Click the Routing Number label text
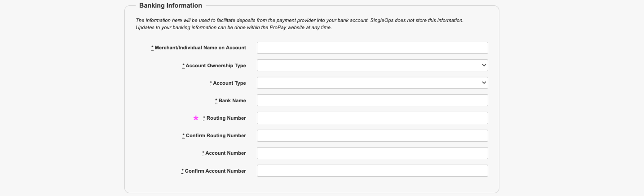Viewport: 644px width, 196px height. [x=226, y=118]
